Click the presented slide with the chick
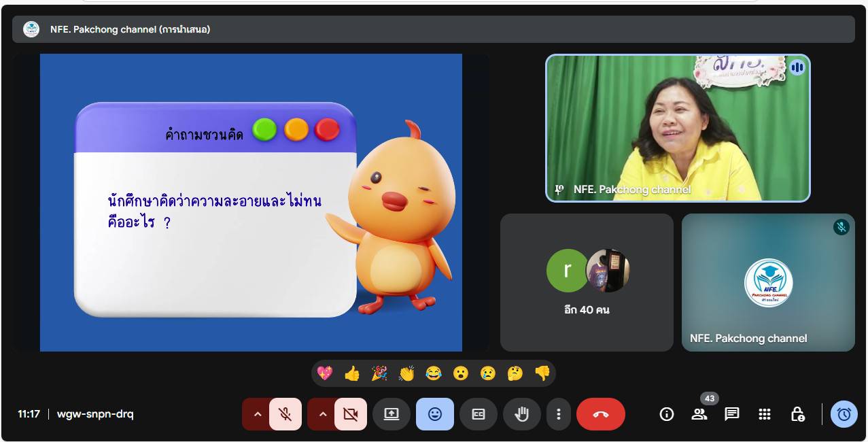 point(251,203)
